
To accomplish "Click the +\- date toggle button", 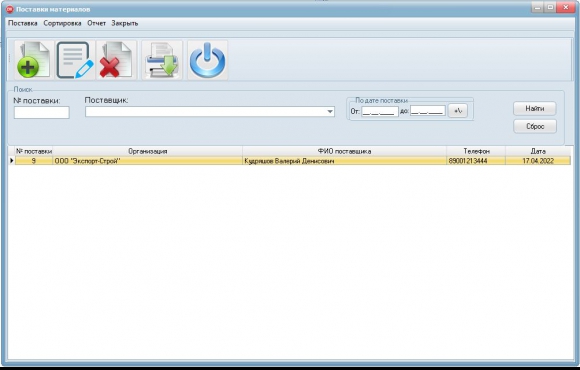I will point(458,111).
